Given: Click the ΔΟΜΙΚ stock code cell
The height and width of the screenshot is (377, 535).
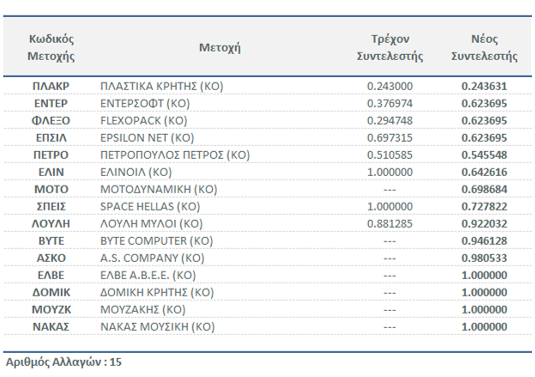Looking at the screenshot, I should [51, 292].
